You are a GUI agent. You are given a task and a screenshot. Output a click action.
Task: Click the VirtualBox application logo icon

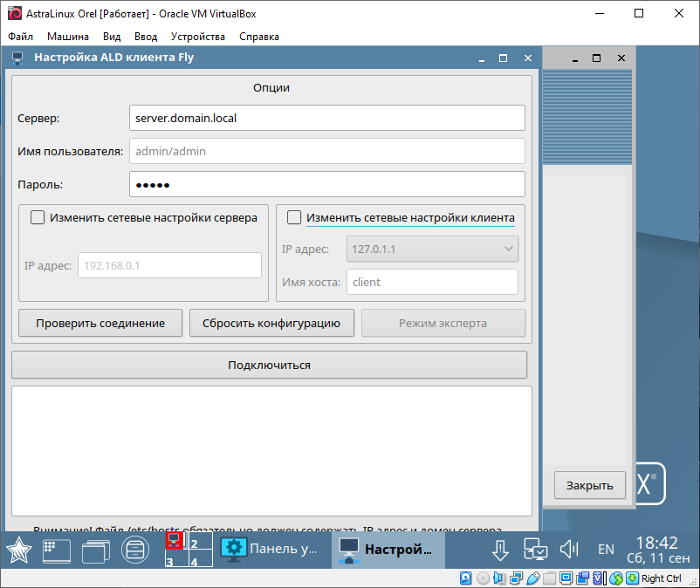point(14,13)
